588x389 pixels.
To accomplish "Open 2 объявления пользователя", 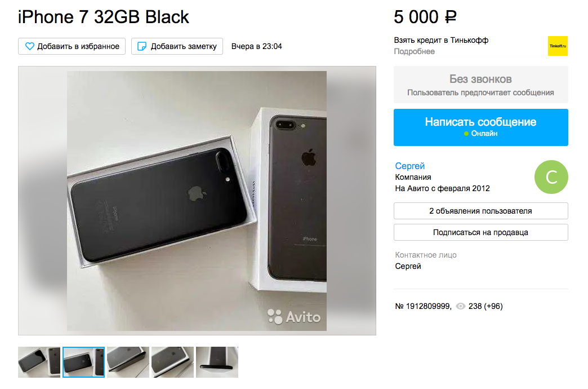I will (481, 211).
